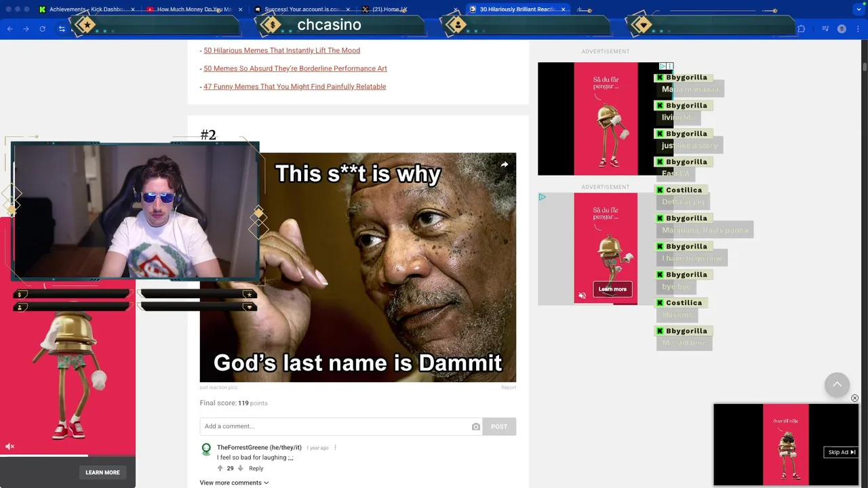Go back with browser back arrow
This screenshot has height=488, width=868.
pyautogui.click(x=9, y=28)
